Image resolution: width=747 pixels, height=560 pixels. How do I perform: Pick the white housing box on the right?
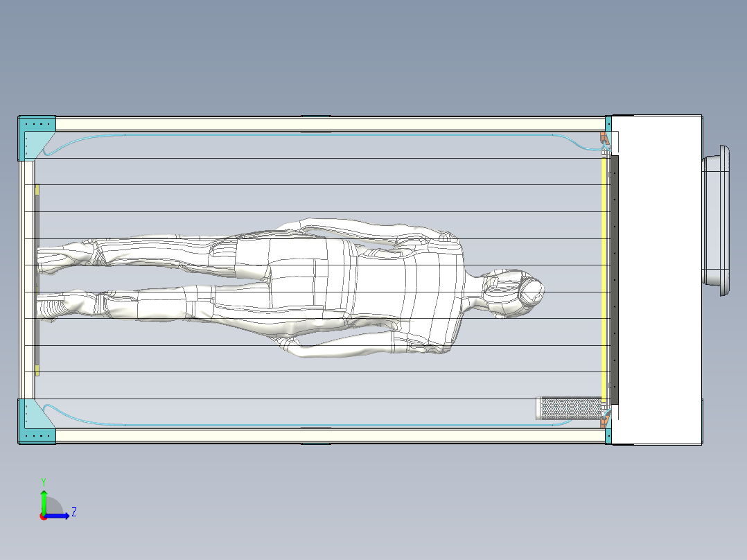pyautogui.click(x=656, y=280)
